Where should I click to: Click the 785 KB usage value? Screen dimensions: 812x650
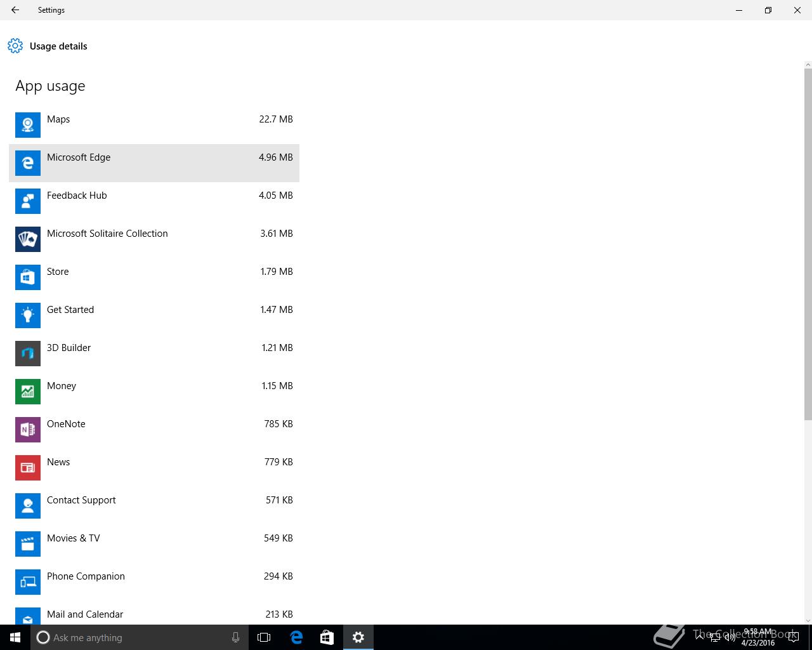click(x=278, y=424)
